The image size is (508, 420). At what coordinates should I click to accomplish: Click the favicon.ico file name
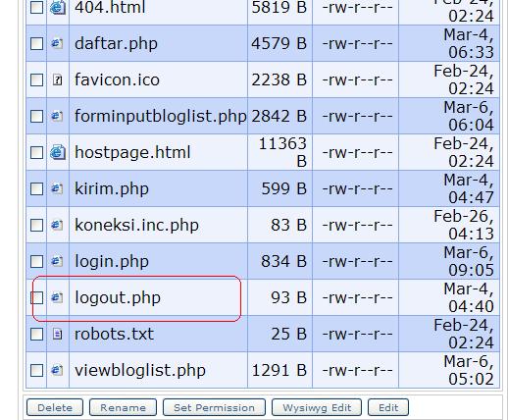[117, 79]
